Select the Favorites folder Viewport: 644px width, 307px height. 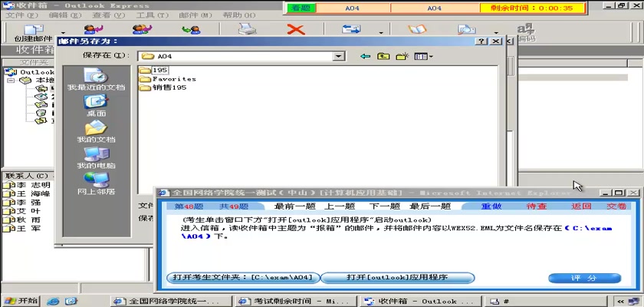click(168, 78)
